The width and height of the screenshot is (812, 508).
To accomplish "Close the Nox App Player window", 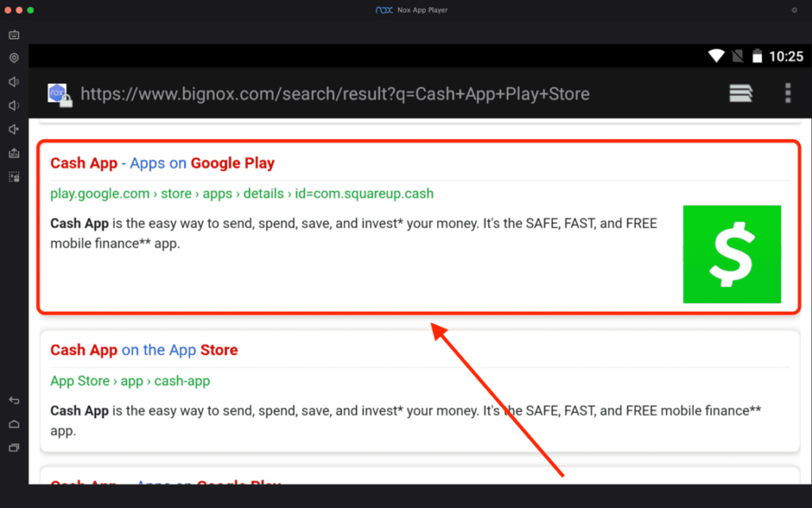I will pyautogui.click(x=8, y=10).
